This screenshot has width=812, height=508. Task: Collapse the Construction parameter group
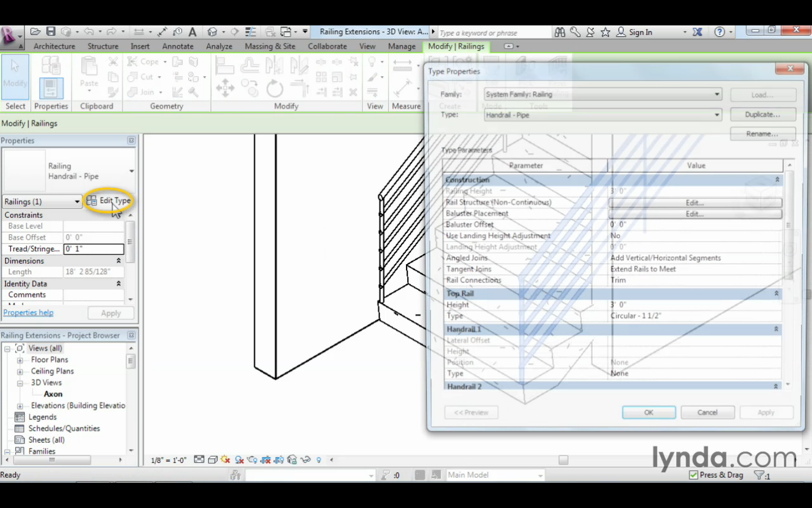point(777,179)
